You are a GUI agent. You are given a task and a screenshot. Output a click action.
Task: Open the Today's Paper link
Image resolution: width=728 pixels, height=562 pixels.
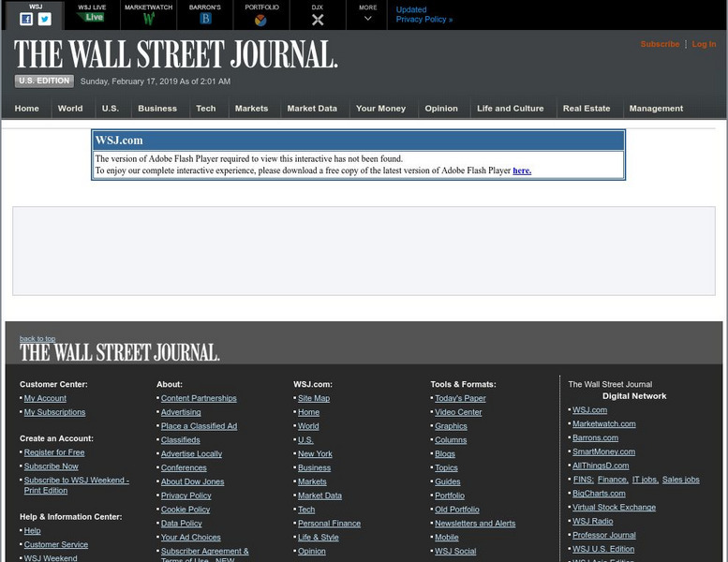(460, 398)
